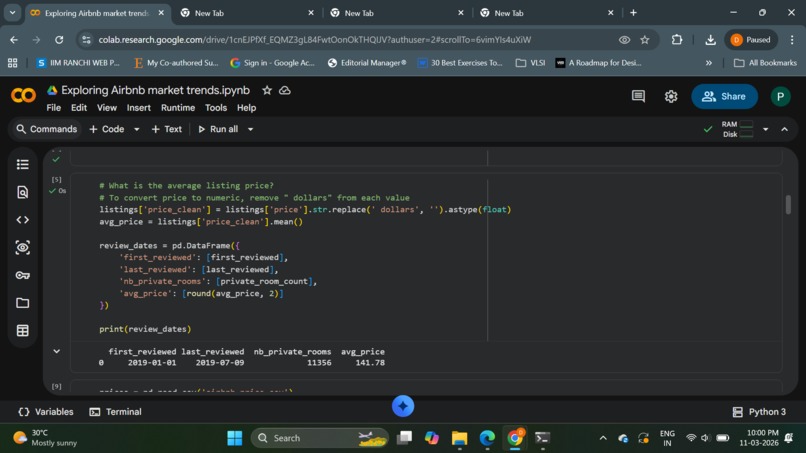Click the site information icon in address bar
Image resolution: width=806 pixels, height=453 pixels.
click(x=86, y=40)
